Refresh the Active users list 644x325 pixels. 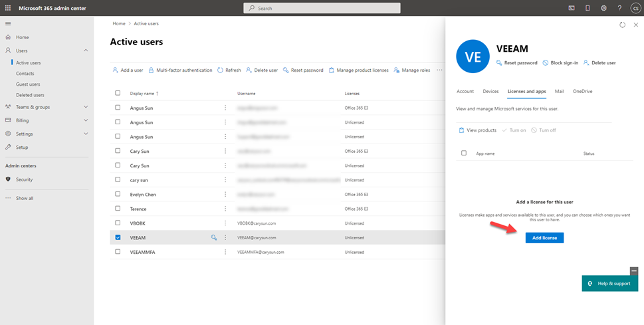coord(229,70)
